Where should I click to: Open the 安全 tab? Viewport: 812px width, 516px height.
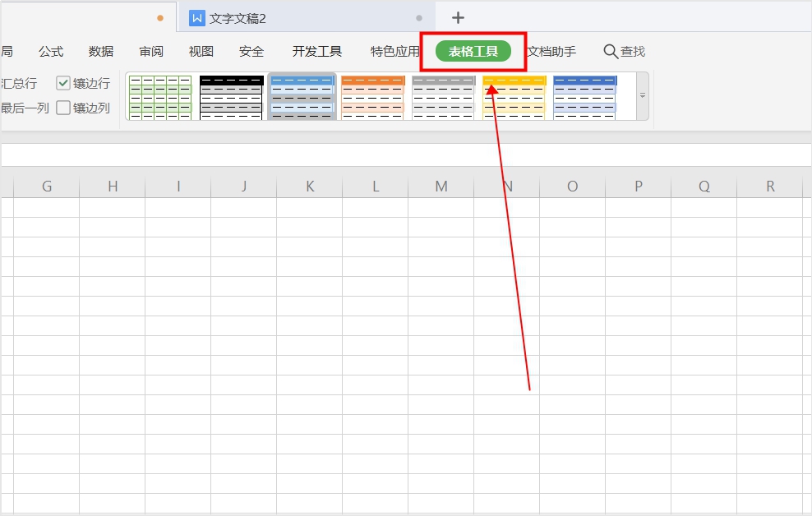pos(251,51)
